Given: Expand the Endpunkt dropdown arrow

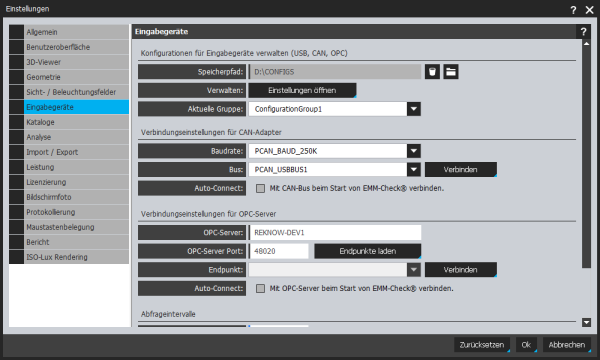Looking at the screenshot, I should 414,270.
